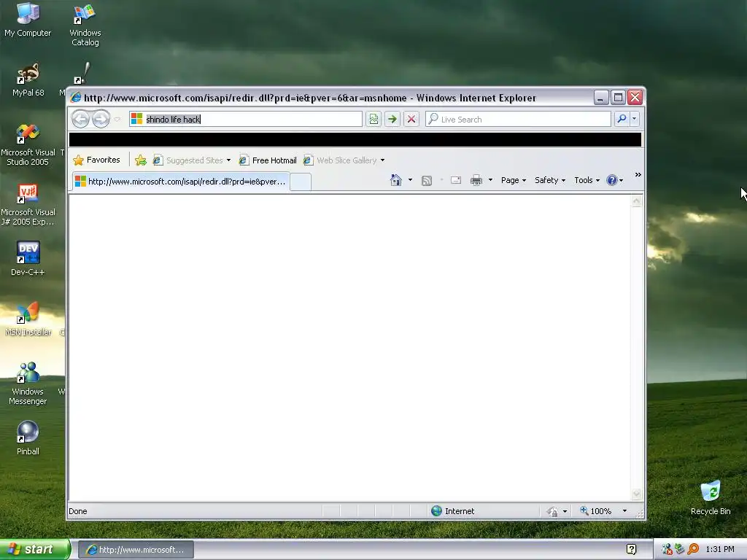Click the Internet zone status indicator
Viewport: 747px width, 560px height.
point(452,511)
